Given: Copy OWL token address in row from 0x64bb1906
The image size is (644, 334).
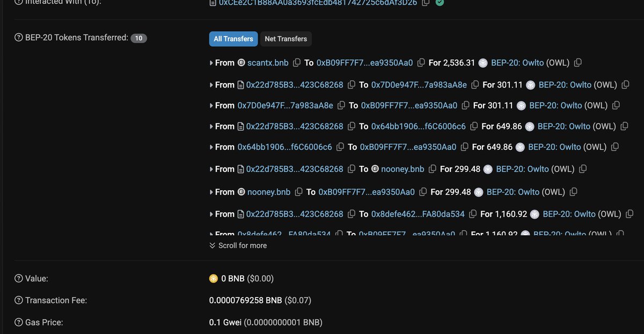Looking at the screenshot, I should click(615, 147).
